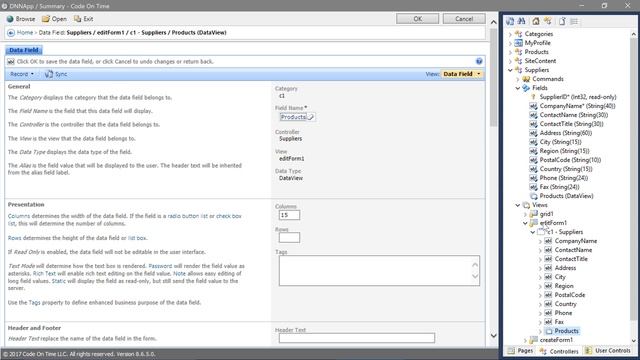Click the Browse toolbar label

25,19
